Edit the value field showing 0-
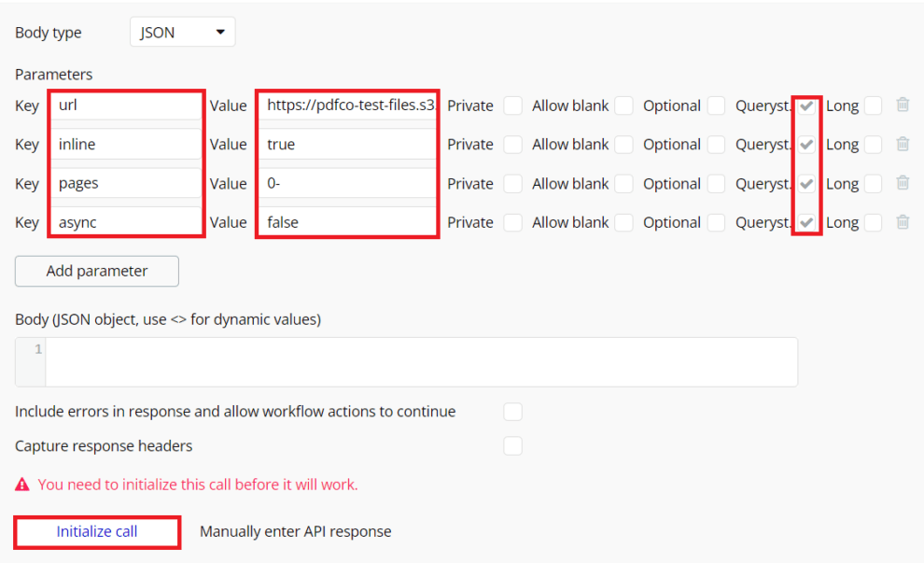 tap(346, 183)
